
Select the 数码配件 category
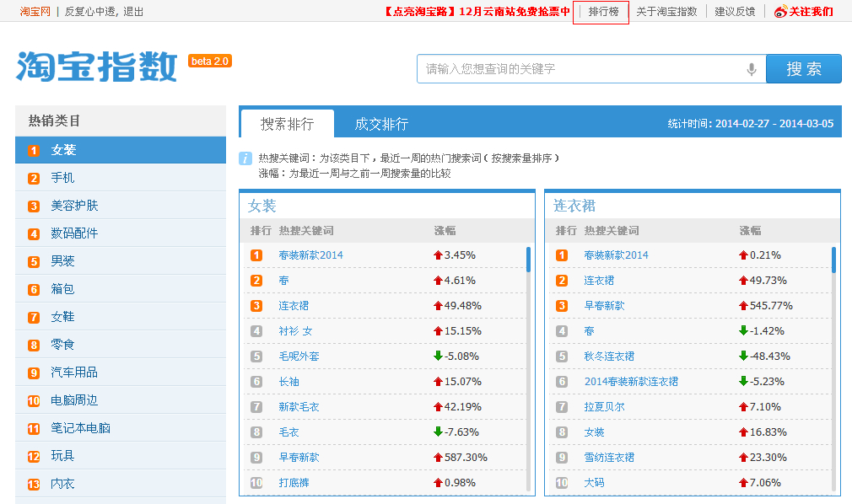coord(121,233)
